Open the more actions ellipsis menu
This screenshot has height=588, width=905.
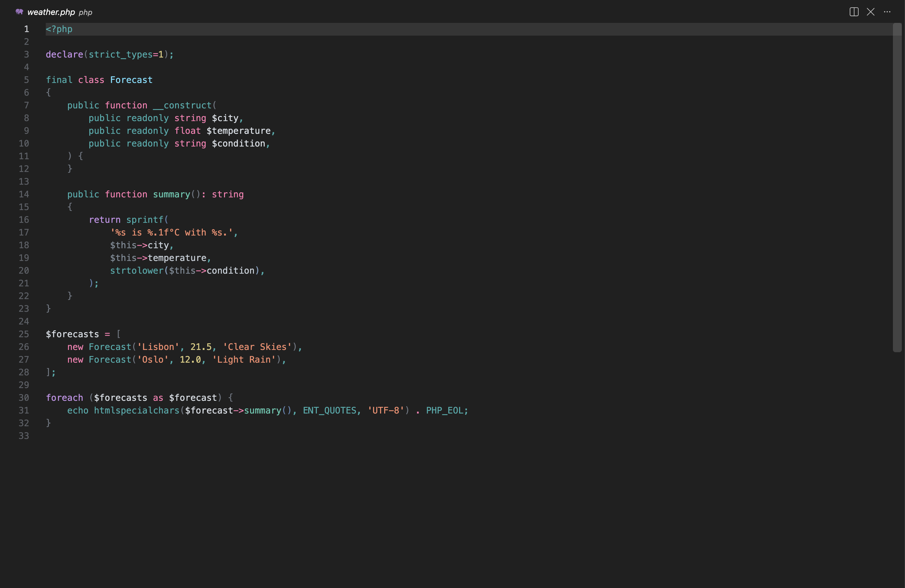point(887,12)
